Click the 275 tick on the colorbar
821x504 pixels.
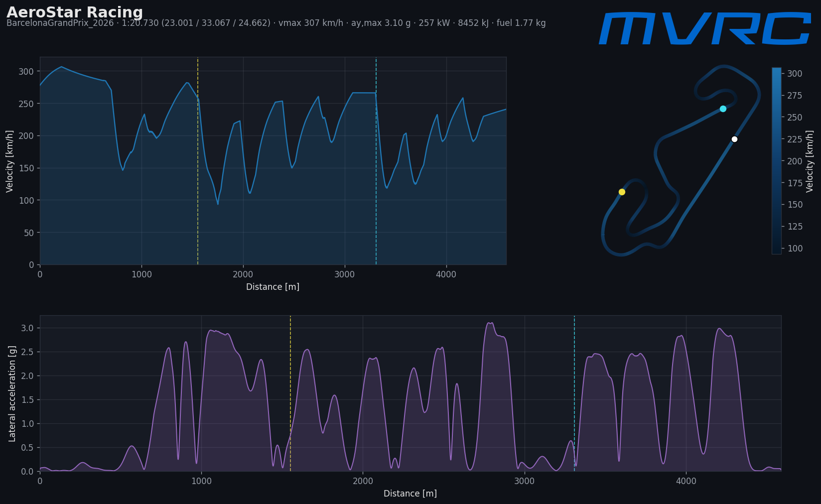coord(795,96)
